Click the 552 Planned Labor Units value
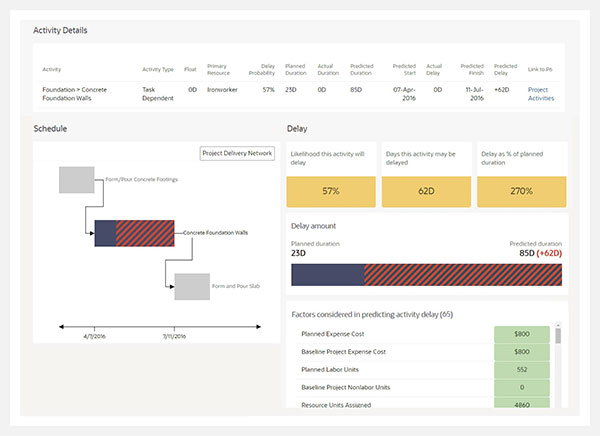 [522, 369]
